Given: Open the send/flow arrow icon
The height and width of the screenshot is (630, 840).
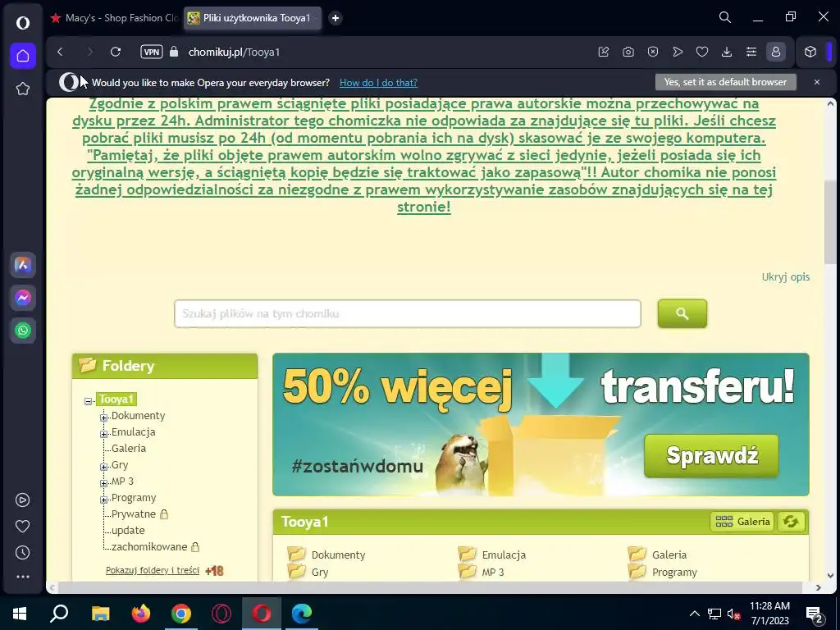Looking at the screenshot, I should (678, 52).
